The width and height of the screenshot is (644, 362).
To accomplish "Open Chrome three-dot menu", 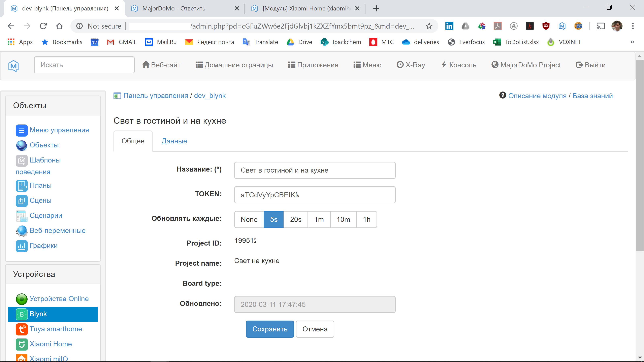I will 633,26.
